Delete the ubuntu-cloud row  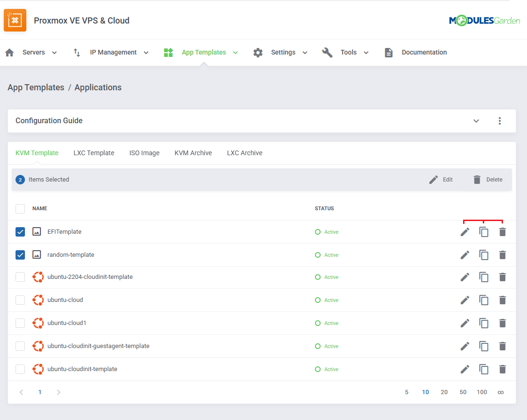[503, 300]
